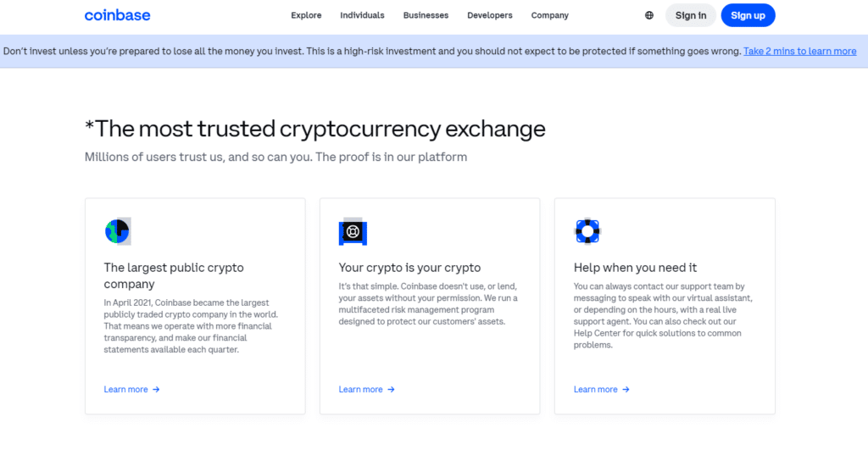Viewport: 868px width, 455px height.
Task: Click the arrow beside Learn more in Help card
Action: pos(626,390)
